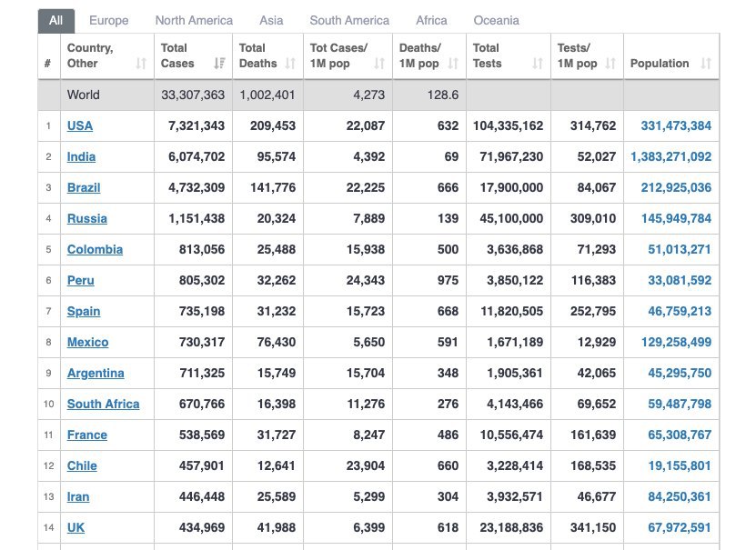Viewport: 756px width, 550px height.
Task: Switch to the Africa tab
Action: click(x=431, y=21)
